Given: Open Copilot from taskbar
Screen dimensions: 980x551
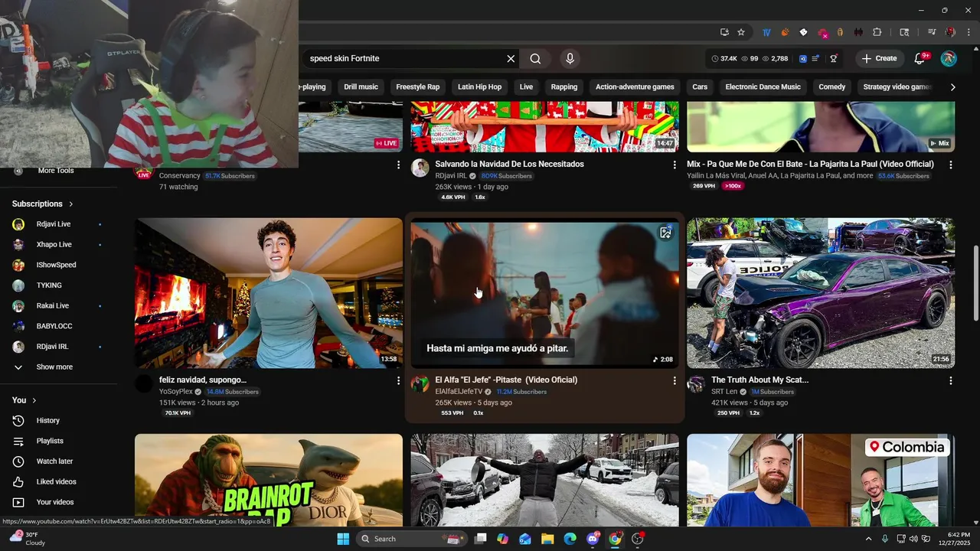Looking at the screenshot, I should (x=502, y=539).
